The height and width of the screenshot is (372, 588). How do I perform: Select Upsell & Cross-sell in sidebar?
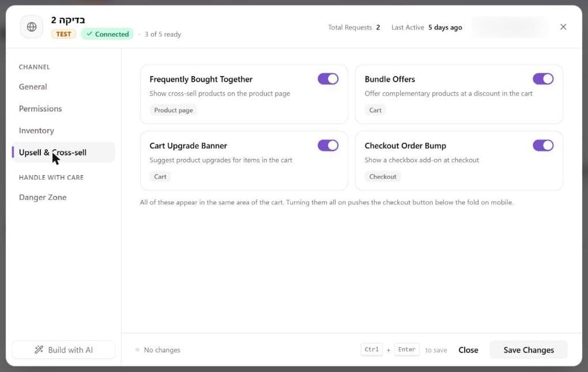tap(63, 153)
